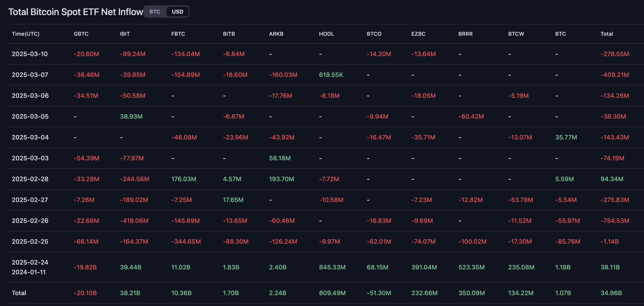Click ARKB value -160.03M
The height and width of the screenshot is (306, 644).
pyautogui.click(x=283, y=75)
